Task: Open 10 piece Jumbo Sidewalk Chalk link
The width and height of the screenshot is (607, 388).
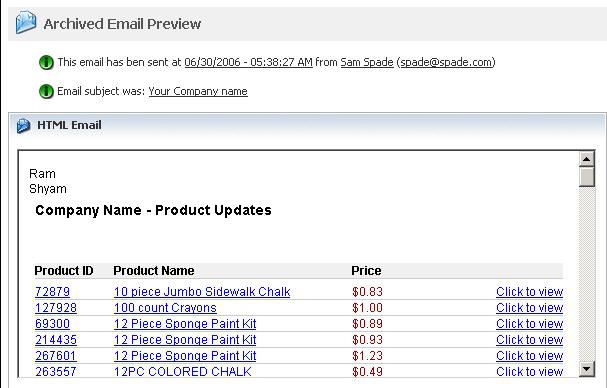Action: (202, 292)
